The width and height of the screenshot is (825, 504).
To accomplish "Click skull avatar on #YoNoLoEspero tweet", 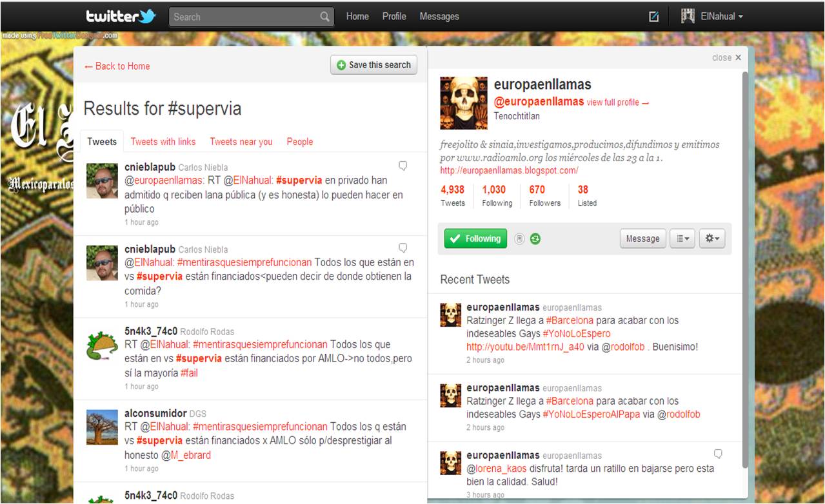I will (451, 315).
